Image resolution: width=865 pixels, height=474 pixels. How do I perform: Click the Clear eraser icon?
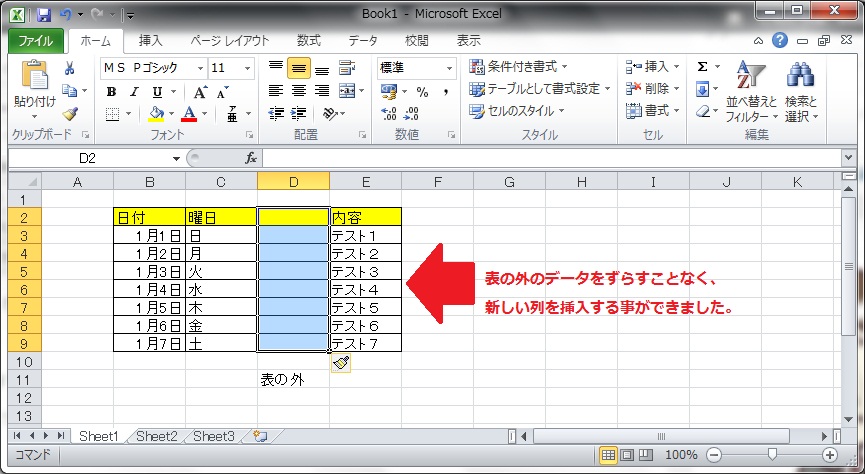pyautogui.click(x=702, y=111)
